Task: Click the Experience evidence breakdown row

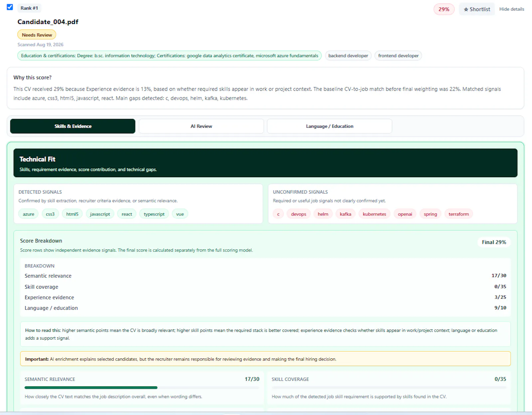Action: pyautogui.click(x=265, y=297)
